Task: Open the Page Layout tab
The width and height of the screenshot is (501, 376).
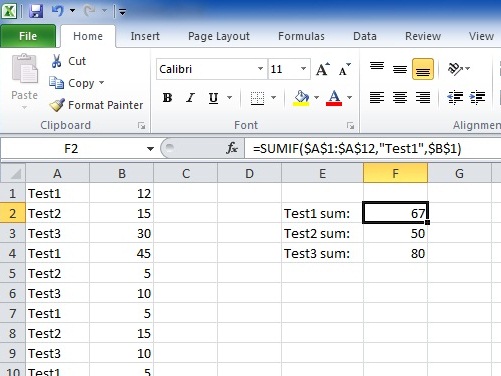Action: pos(219,36)
